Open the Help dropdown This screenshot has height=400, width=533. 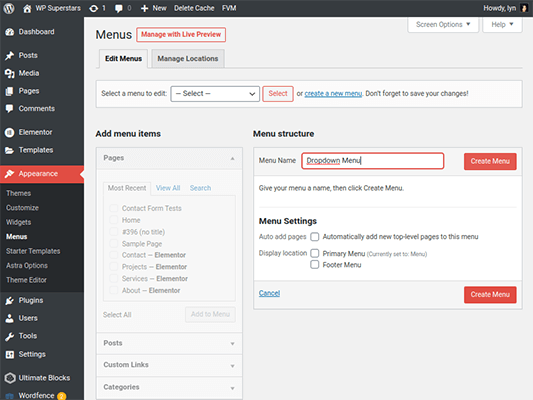point(502,24)
